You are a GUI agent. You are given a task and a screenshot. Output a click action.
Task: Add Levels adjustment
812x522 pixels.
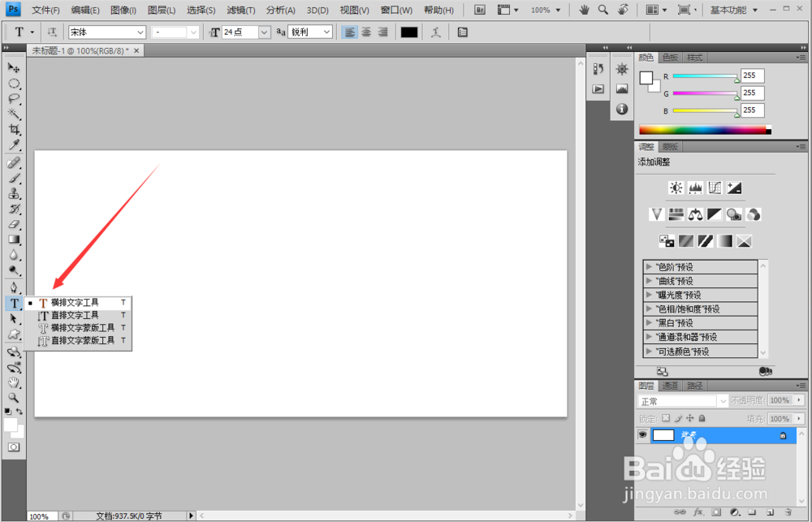click(x=695, y=188)
